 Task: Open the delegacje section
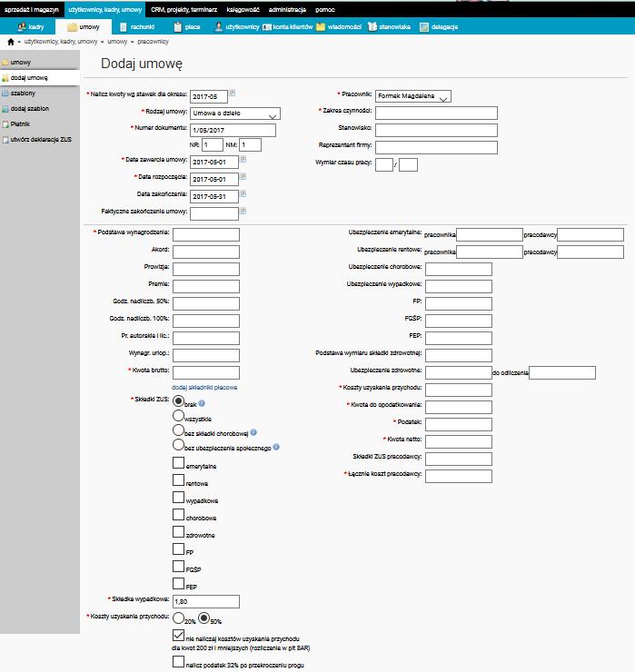439,27
